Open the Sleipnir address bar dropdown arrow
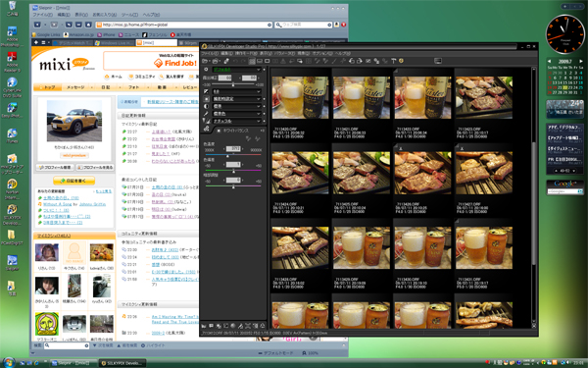The height and width of the screenshot is (368, 588). [x=269, y=25]
